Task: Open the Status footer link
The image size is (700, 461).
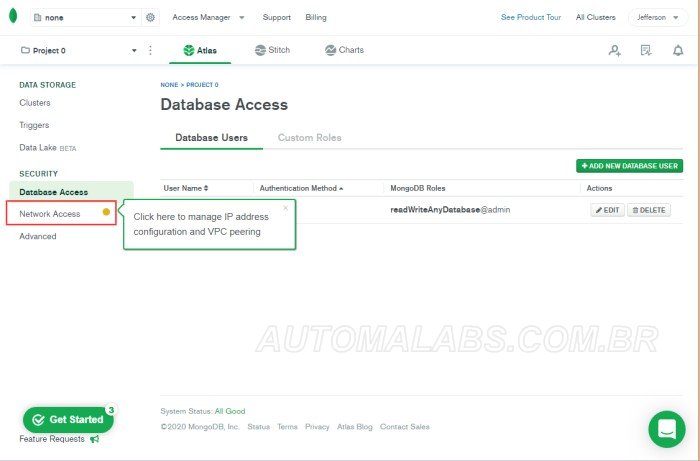Action: pyautogui.click(x=258, y=427)
